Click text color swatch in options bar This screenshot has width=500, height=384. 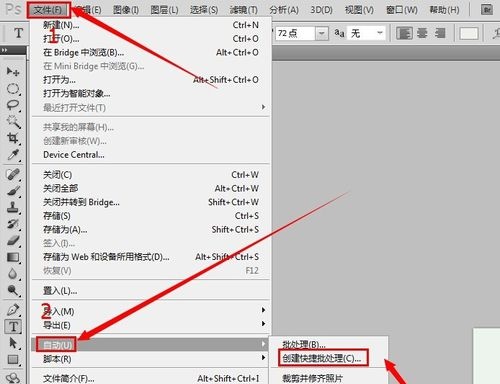(469, 33)
